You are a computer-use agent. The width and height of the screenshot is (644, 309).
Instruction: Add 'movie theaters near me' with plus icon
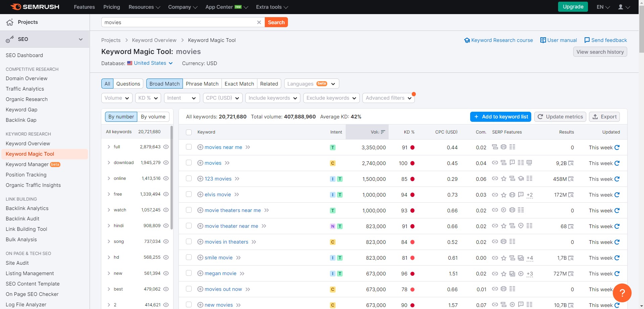[200, 210]
